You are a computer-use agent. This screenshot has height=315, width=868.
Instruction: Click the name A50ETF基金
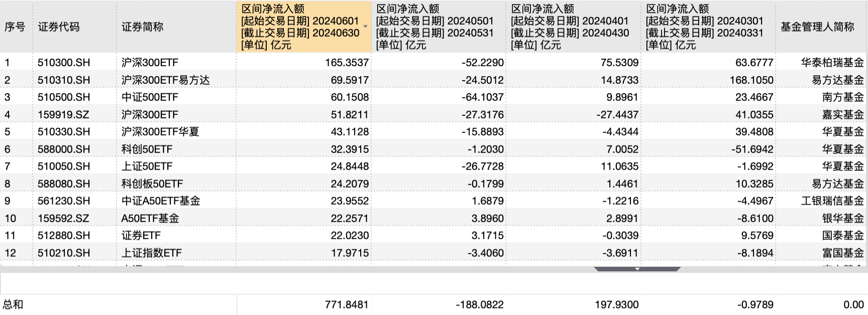(x=150, y=218)
